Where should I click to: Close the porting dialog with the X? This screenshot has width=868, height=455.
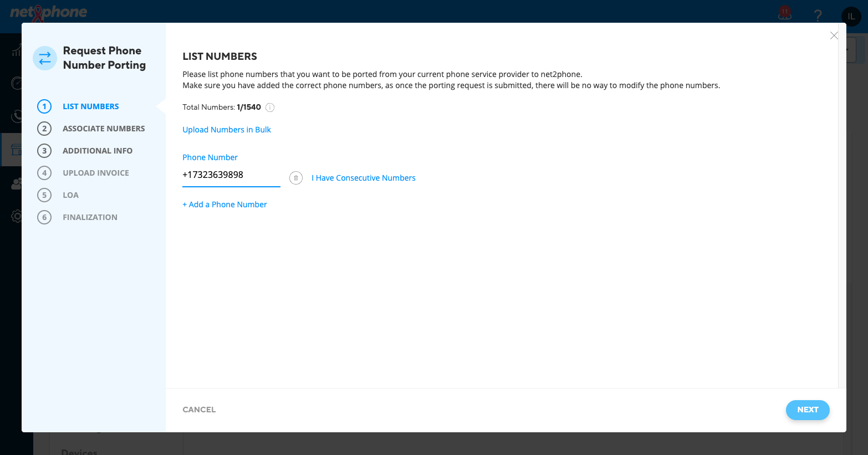[834, 35]
